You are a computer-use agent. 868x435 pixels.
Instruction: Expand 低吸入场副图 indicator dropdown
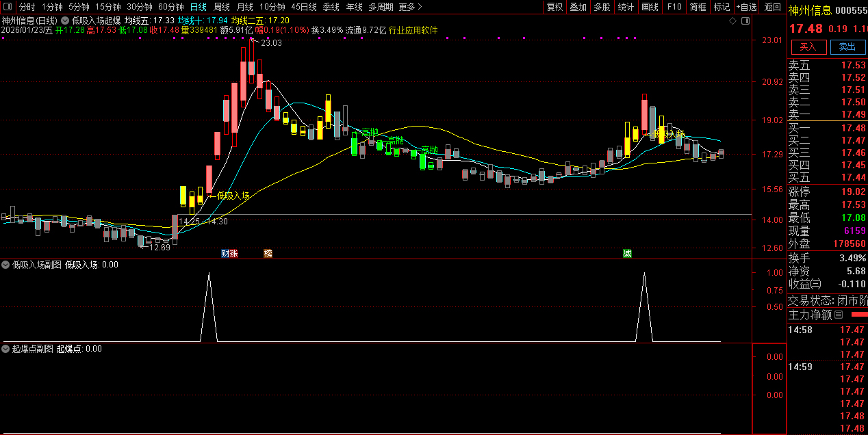pyautogui.click(x=6, y=265)
